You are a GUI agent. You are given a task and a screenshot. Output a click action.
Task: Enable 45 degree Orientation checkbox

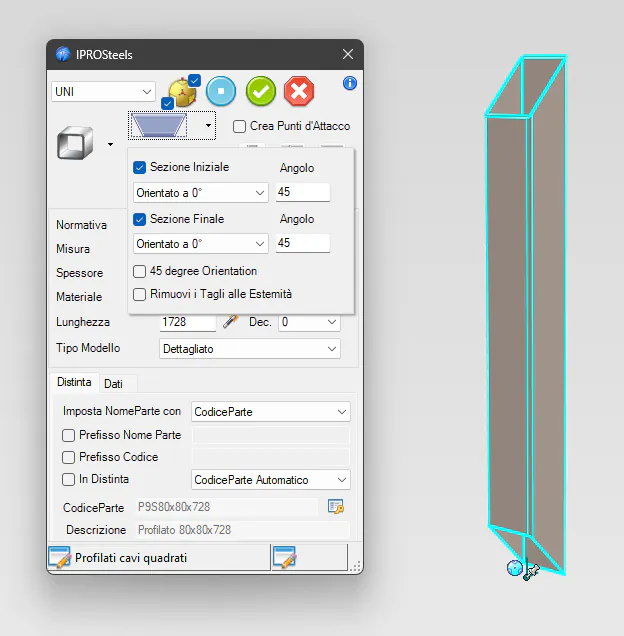[140, 271]
